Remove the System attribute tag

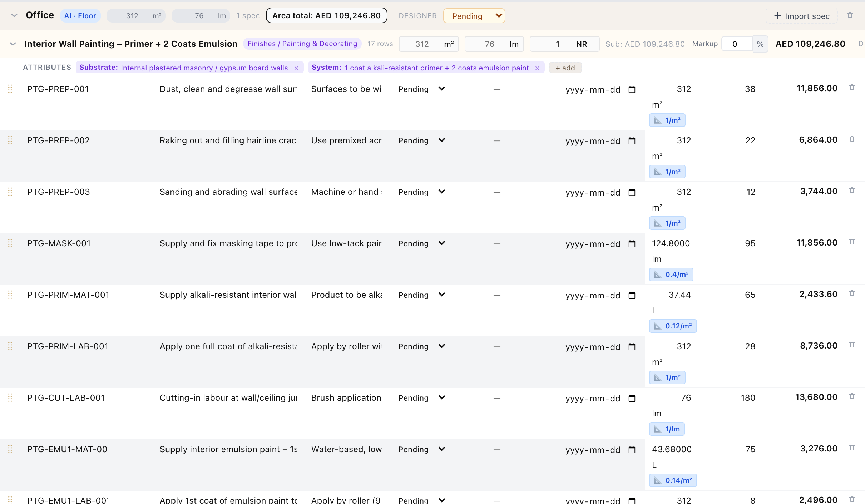pyautogui.click(x=537, y=68)
